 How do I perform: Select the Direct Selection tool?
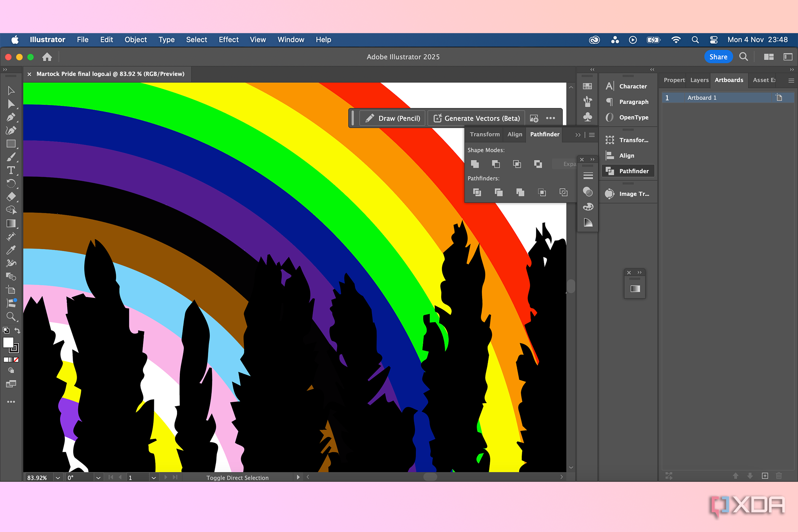(11, 104)
